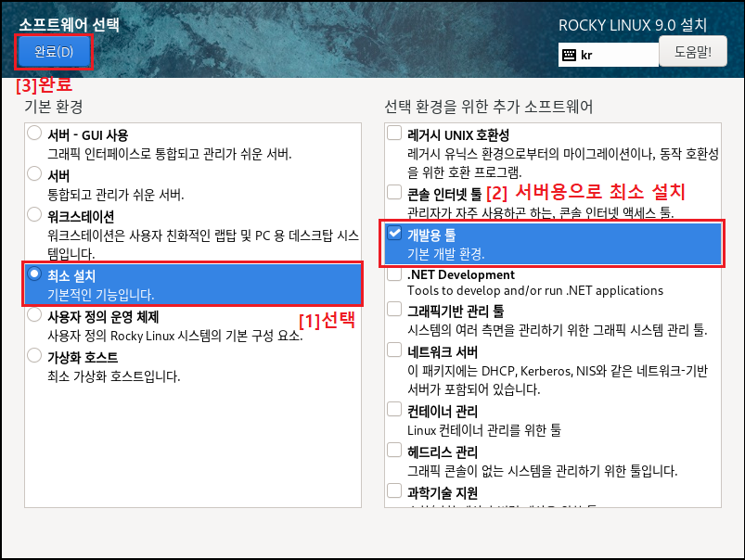Click the text 통합되고 관리가 쉬운 서버.
The image size is (745, 560).
pos(115,195)
